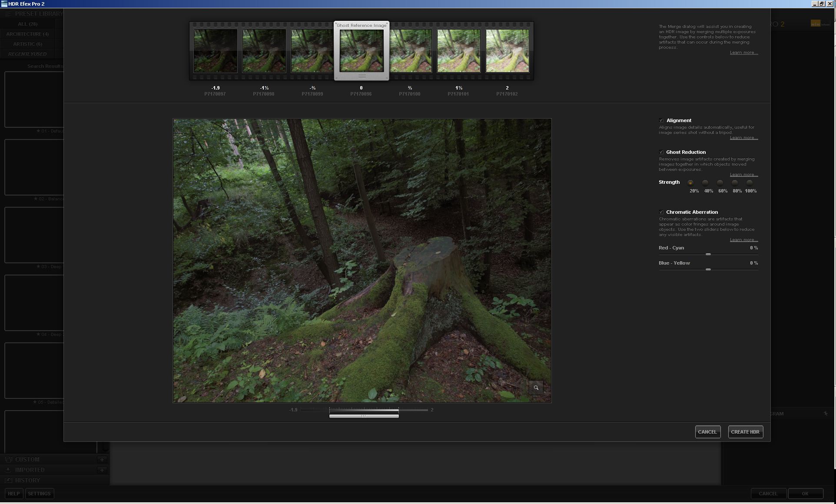Click the magnifier loupe icon on preview
The image size is (836, 504).
[x=536, y=388]
